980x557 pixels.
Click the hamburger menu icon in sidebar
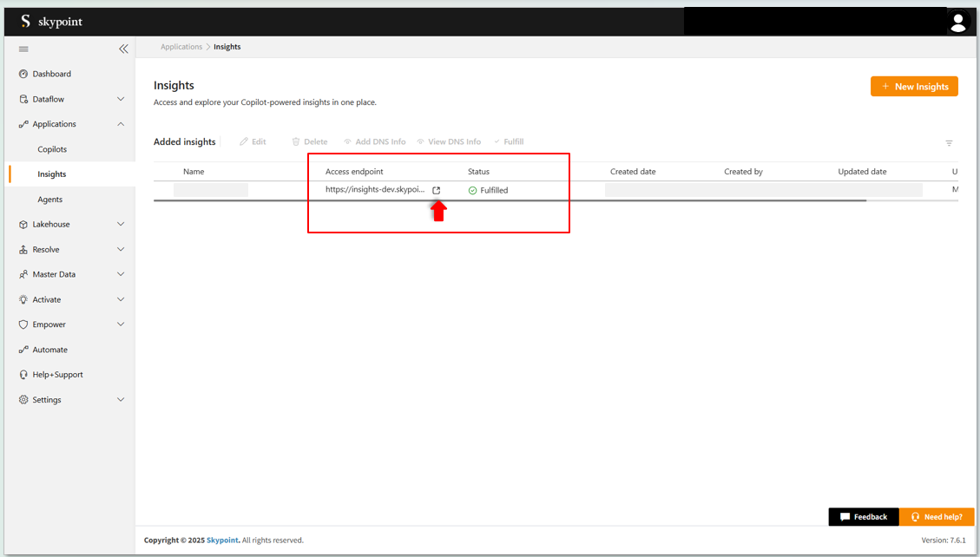(x=23, y=49)
